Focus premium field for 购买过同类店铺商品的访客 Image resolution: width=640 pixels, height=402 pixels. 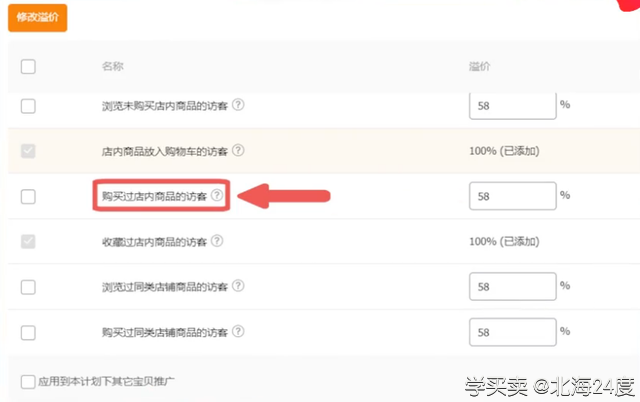click(513, 332)
